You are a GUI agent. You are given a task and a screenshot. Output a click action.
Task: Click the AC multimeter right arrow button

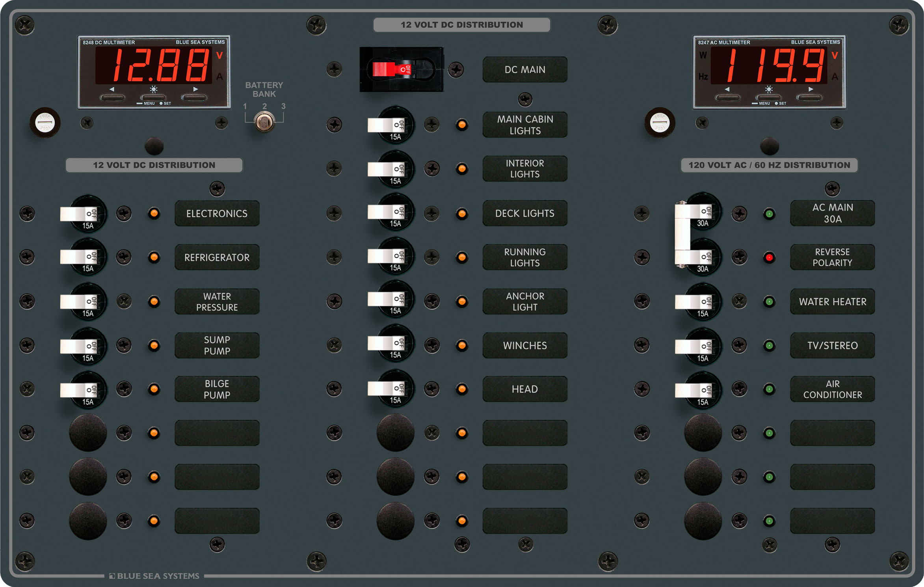pos(809,97)
